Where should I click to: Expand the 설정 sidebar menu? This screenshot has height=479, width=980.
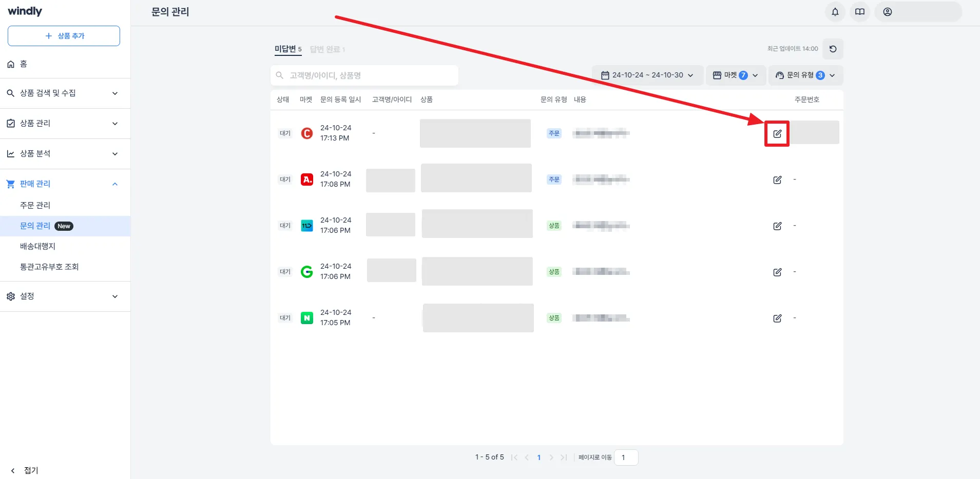click(65, 296)
